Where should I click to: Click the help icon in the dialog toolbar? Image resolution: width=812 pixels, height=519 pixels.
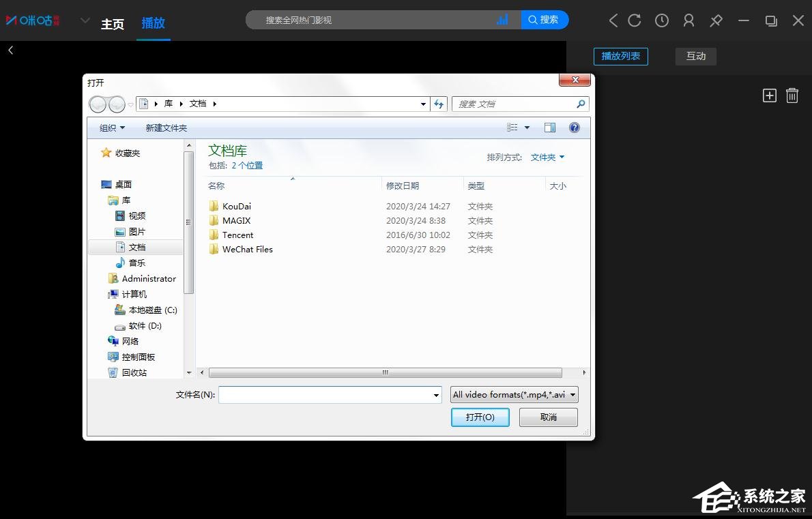574,128
